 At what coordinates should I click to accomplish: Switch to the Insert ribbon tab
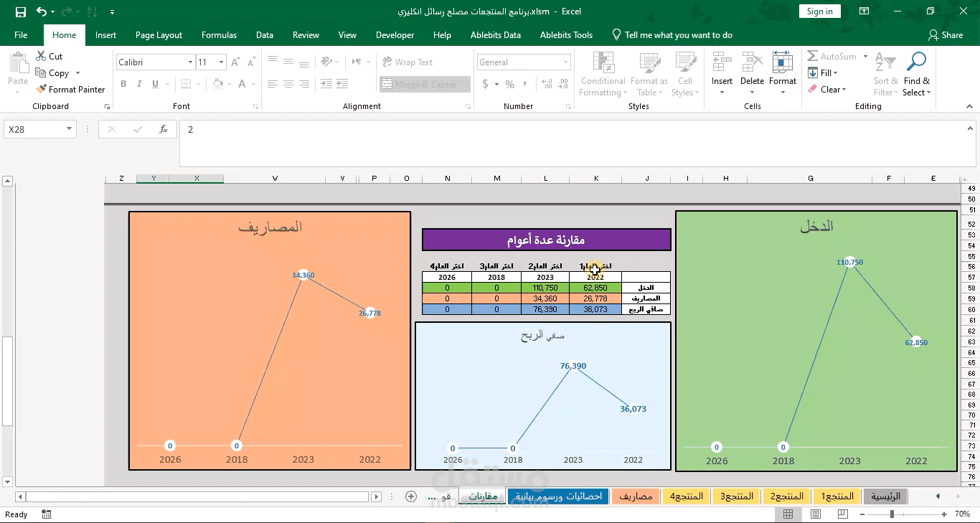[x=105, y=34]
